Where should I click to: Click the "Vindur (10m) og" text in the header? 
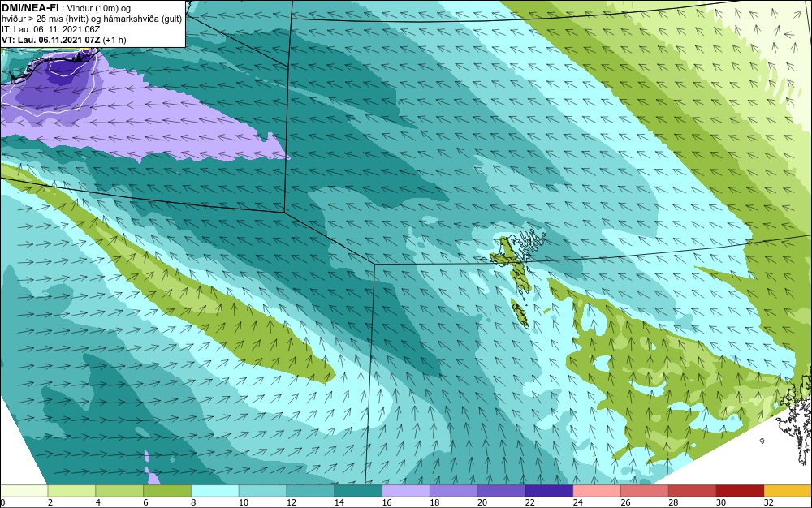tap(101, 8)
